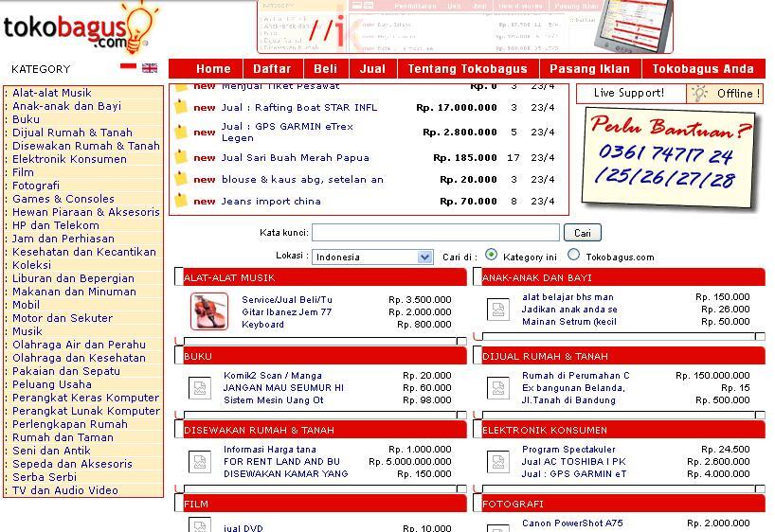Click note icon beside blouse & kaus listing
This screenshot has height=532, width=775.
181,178
